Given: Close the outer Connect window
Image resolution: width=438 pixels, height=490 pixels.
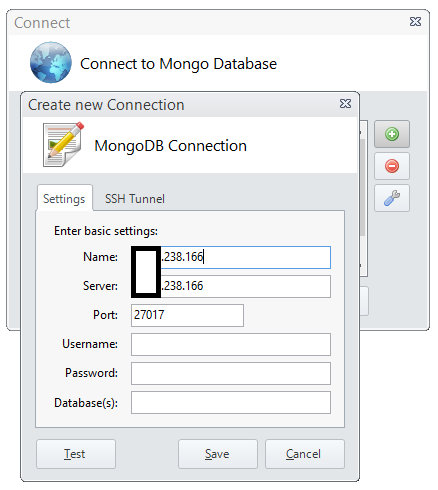Looking at the screenshot, I should click(x=415, y=22).
